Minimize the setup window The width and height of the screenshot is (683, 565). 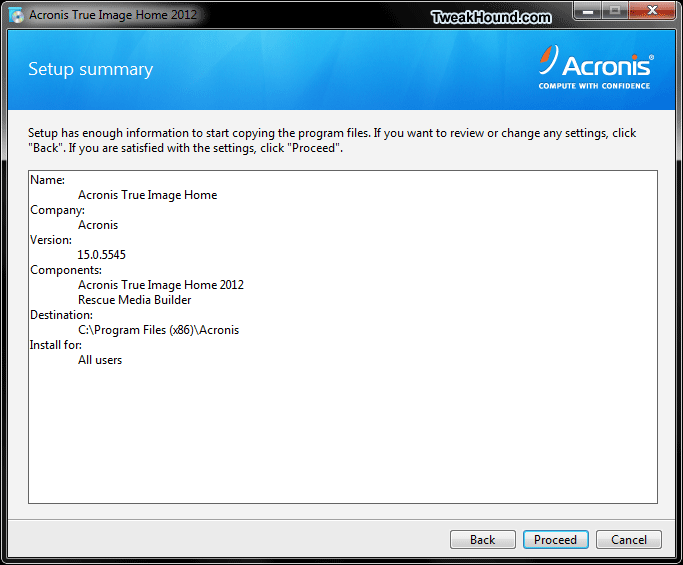[588, 10]
